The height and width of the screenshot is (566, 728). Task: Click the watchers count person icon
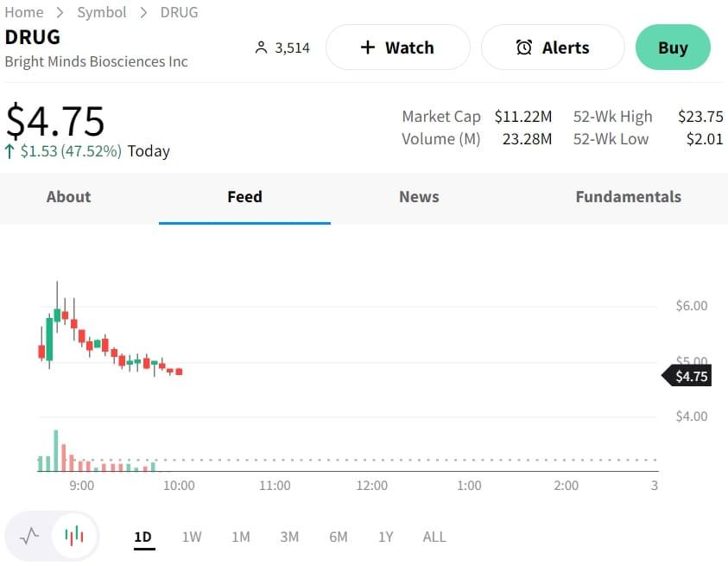click(262, 48)
